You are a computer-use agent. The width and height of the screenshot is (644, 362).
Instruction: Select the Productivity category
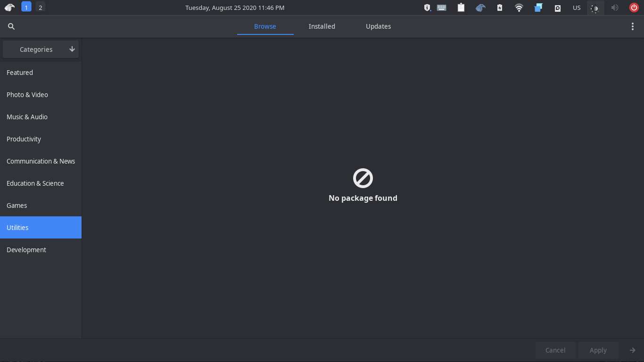coord(41,139)
